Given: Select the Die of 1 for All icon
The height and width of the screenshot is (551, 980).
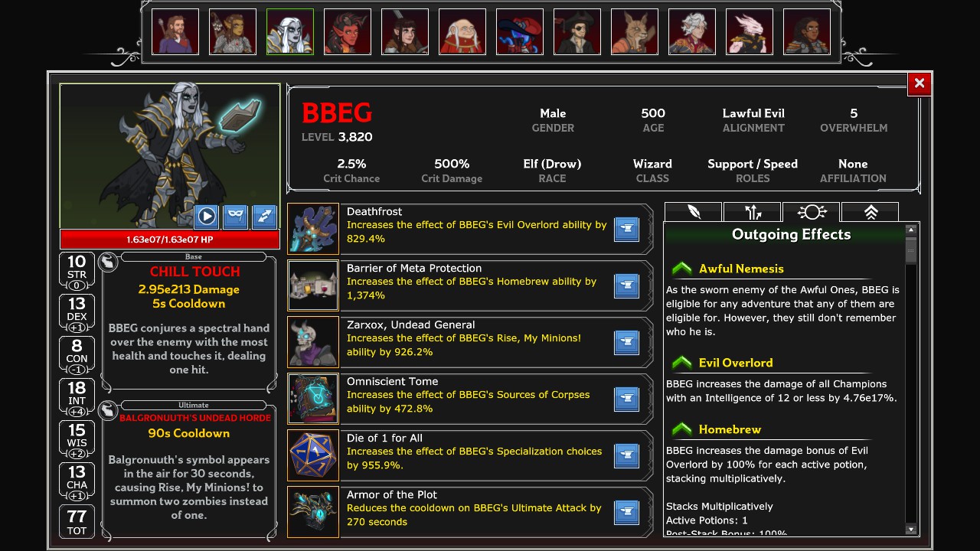Looking at the screenshot, I should tap(313, 455).
